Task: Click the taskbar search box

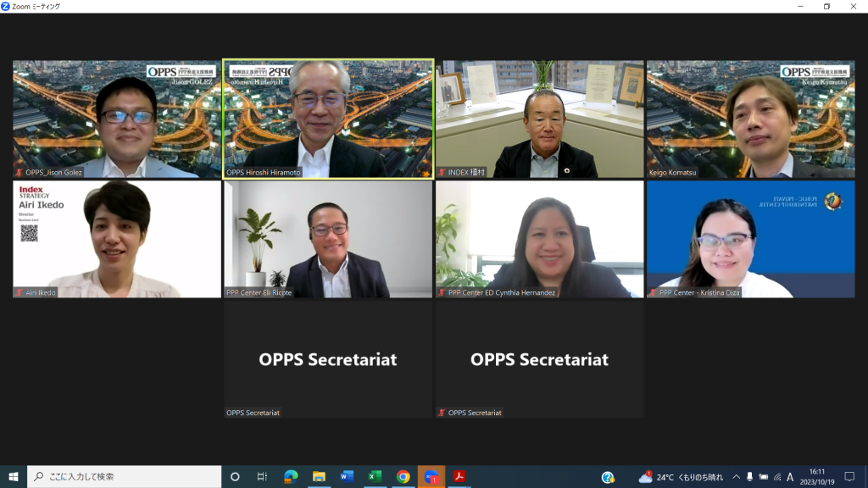Action: pos(124,476)
